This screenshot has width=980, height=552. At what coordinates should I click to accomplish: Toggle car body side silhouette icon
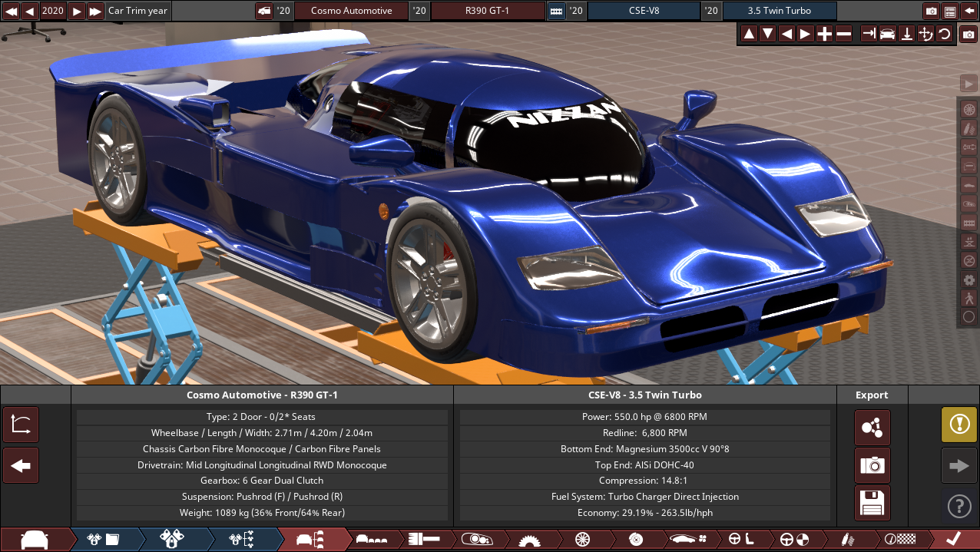coord(968,185)
